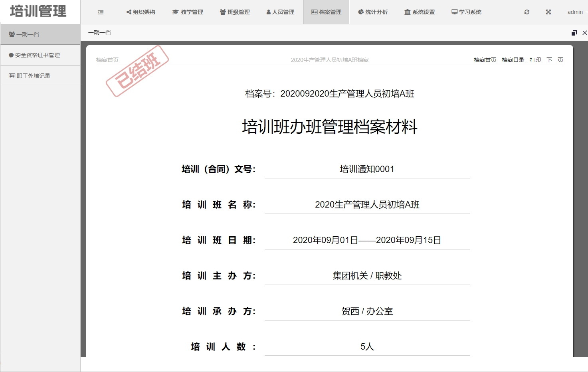This screenshot has width=588, height=372.
Task: Open the 学习系统 menu
Action: click(466, 12)
